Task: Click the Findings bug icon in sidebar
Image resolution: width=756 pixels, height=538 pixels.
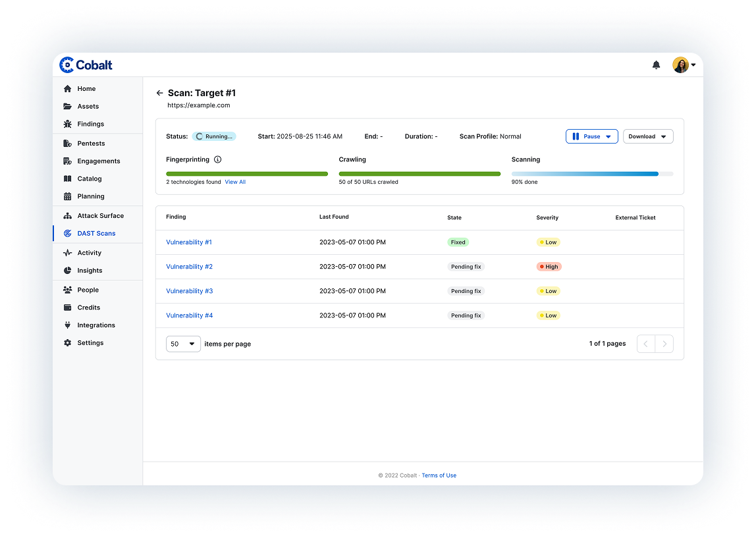Action: pyautogui.click(x=67, y=124)
